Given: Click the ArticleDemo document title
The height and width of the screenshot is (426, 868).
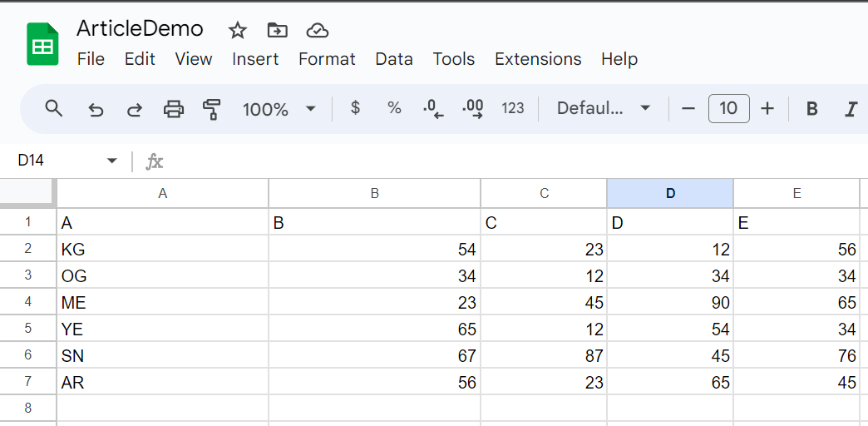Looking at the screenshot, I should click(140, 29).
